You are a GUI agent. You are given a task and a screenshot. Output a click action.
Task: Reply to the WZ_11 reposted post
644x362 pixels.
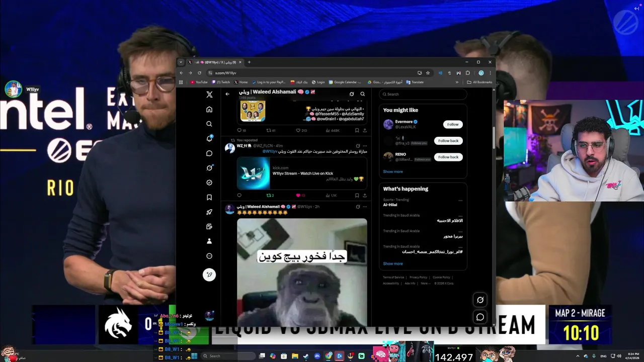point(239,195)
